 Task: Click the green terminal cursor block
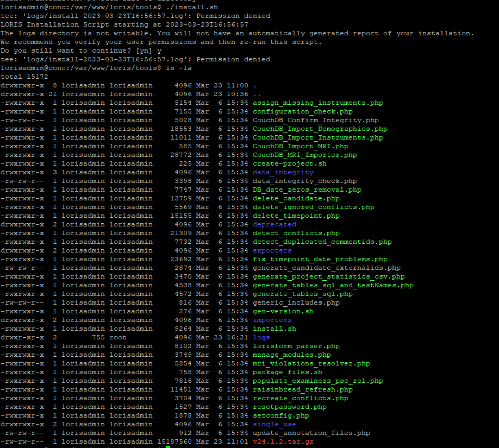pos(168,447)
